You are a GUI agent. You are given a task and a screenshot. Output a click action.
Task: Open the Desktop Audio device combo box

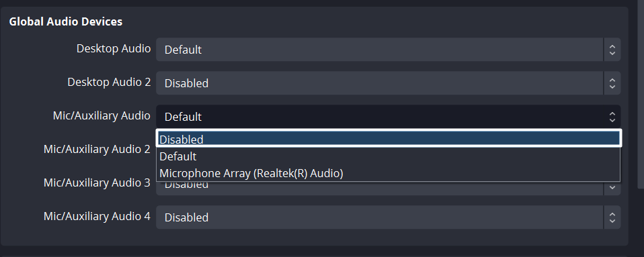pos(388,50)
